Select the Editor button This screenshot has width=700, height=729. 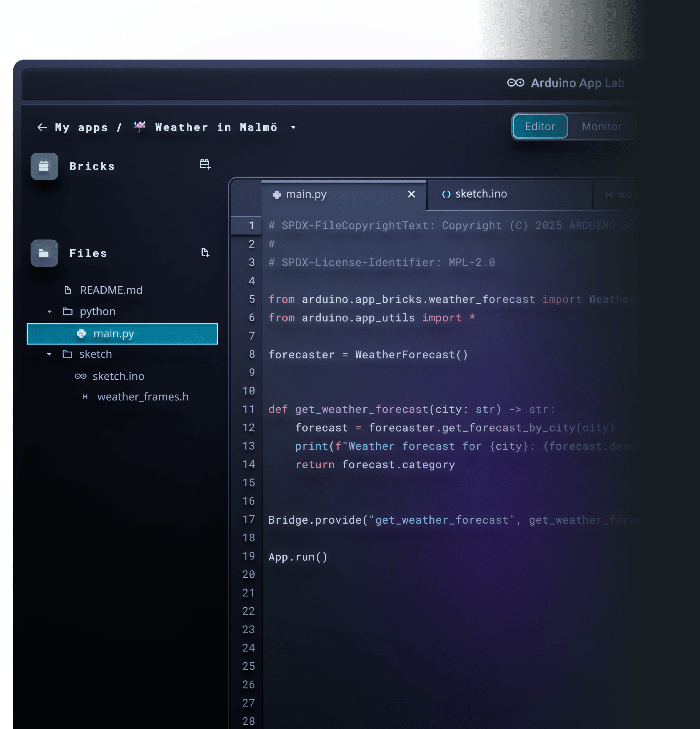coord(540,126)
